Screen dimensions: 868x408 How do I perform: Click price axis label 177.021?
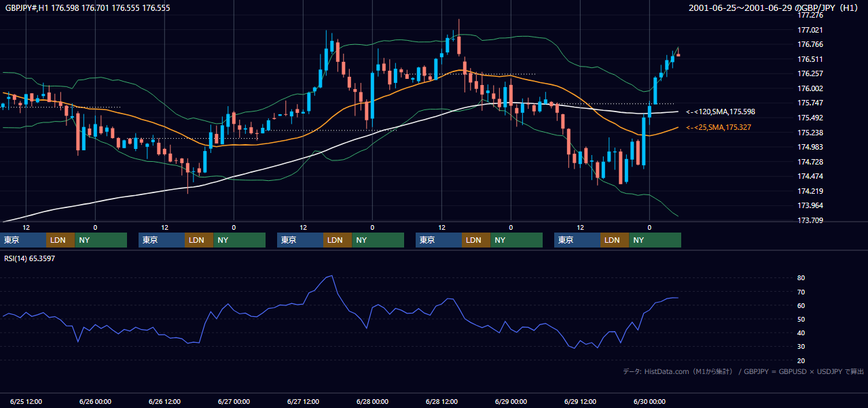click(811, 30)
